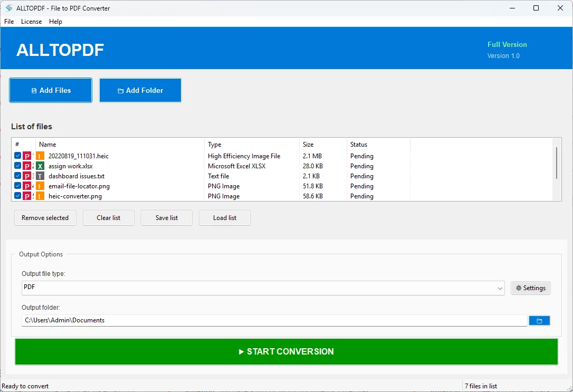Click inside the output folder path field
Viewport: 573px width, 392px height.
[211, 320]
